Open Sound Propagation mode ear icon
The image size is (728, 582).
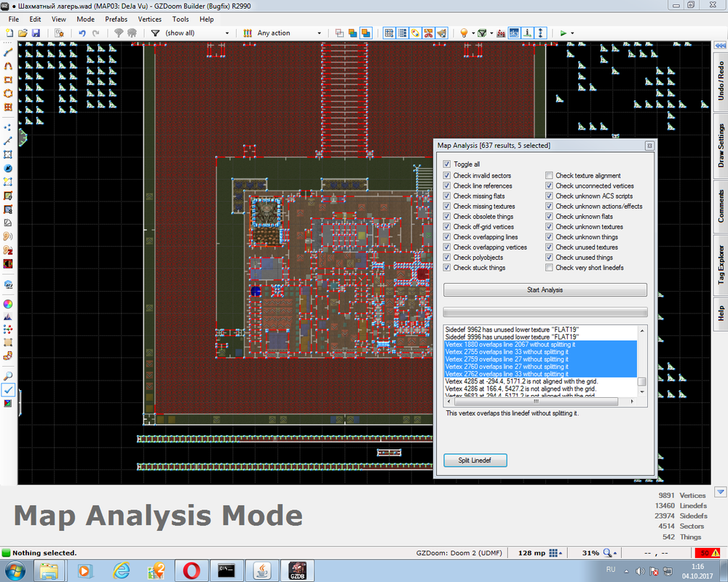pos(8,236)
